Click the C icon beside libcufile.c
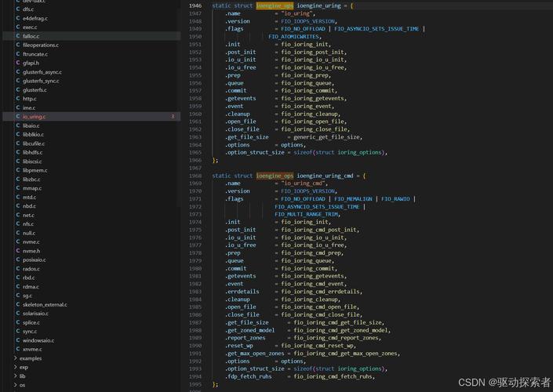 [x=17, y=143]
